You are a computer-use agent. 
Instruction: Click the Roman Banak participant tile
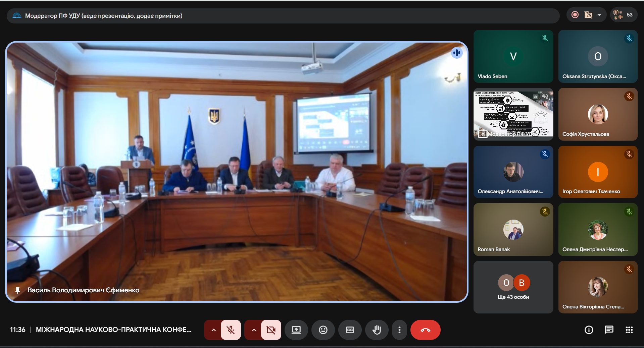[513, 230]
